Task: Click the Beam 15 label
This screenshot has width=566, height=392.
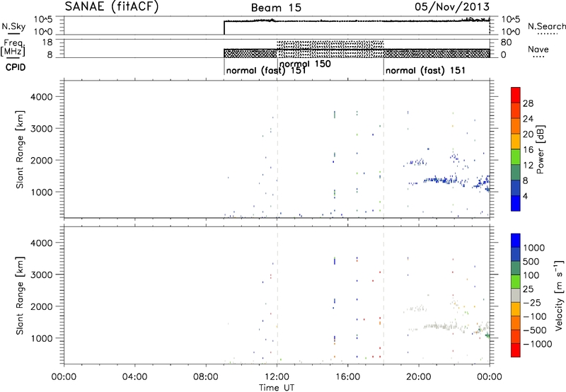Action: 276,8
